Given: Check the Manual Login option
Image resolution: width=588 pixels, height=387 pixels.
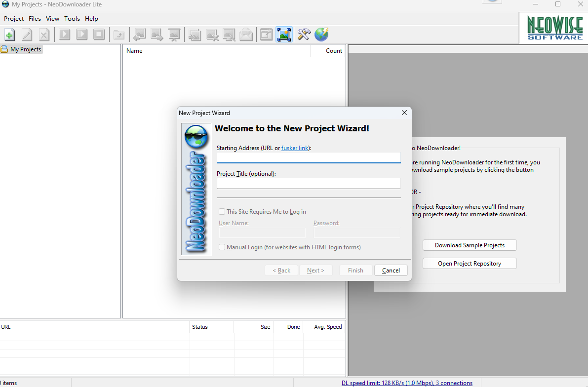Looking at the screenshot, I should pos(222,247).
